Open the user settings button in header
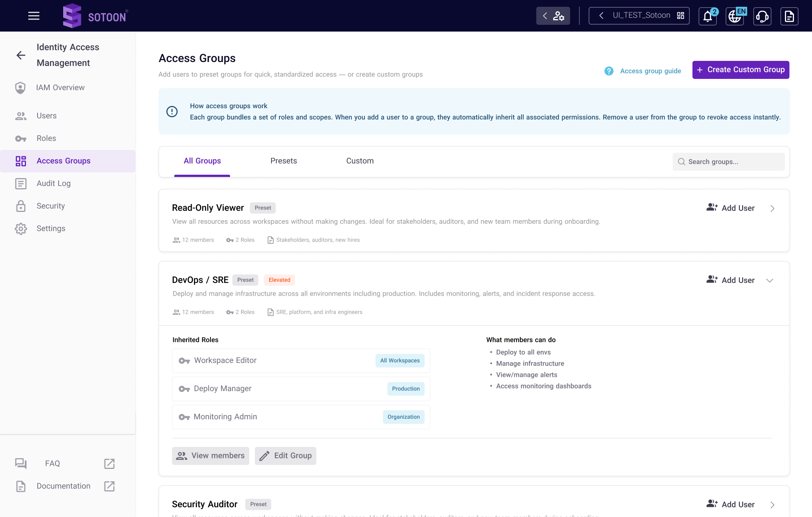 (x=553, y=16)
